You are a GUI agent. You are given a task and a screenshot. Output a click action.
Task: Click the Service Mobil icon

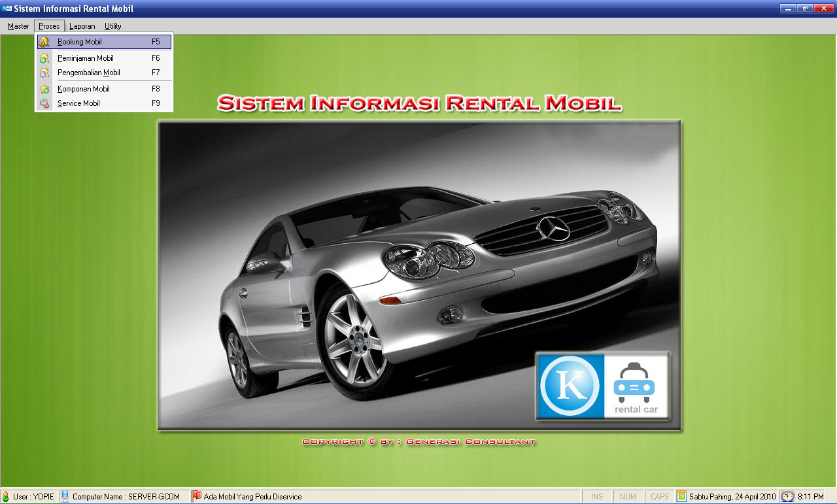point(44,103)
